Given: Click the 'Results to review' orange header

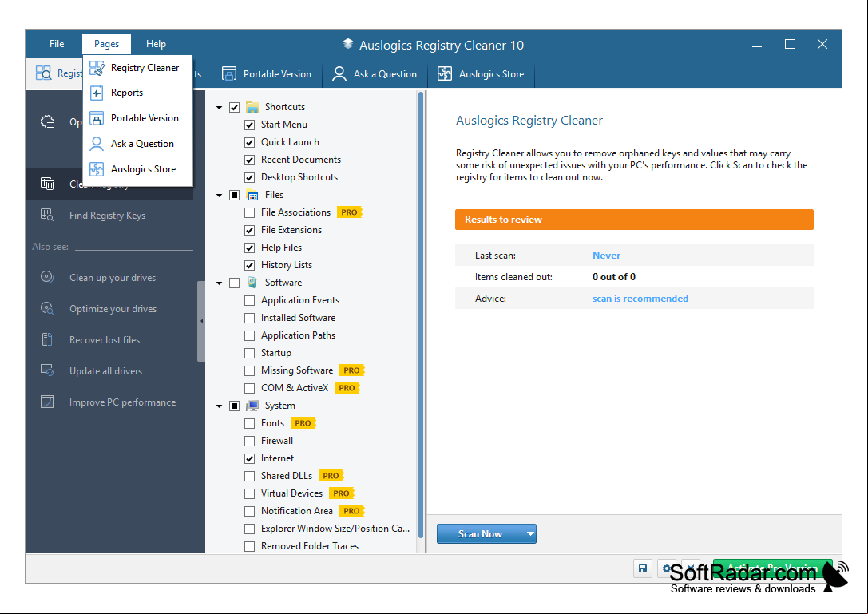Looking at the screenshot, I should [634, 220].
